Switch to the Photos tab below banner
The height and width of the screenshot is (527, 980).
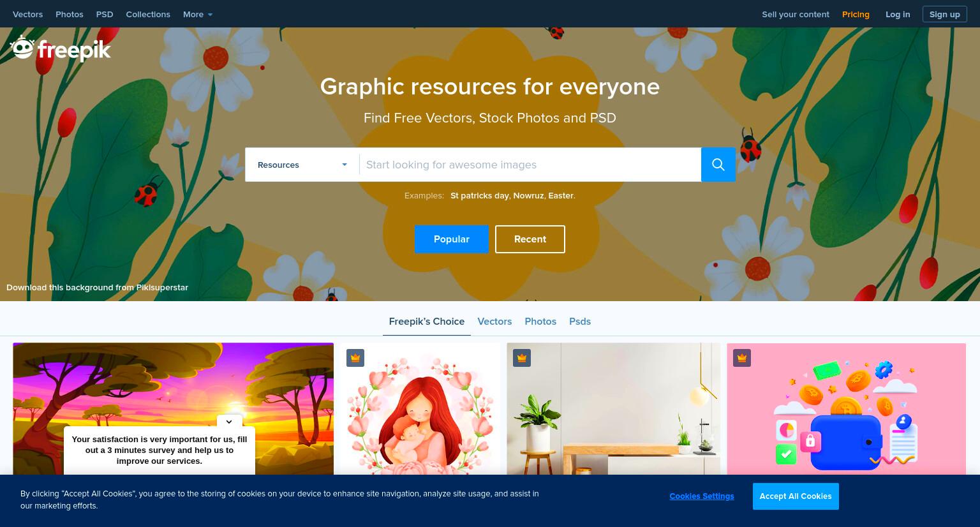pyautogui.click(x=540, y=322)
